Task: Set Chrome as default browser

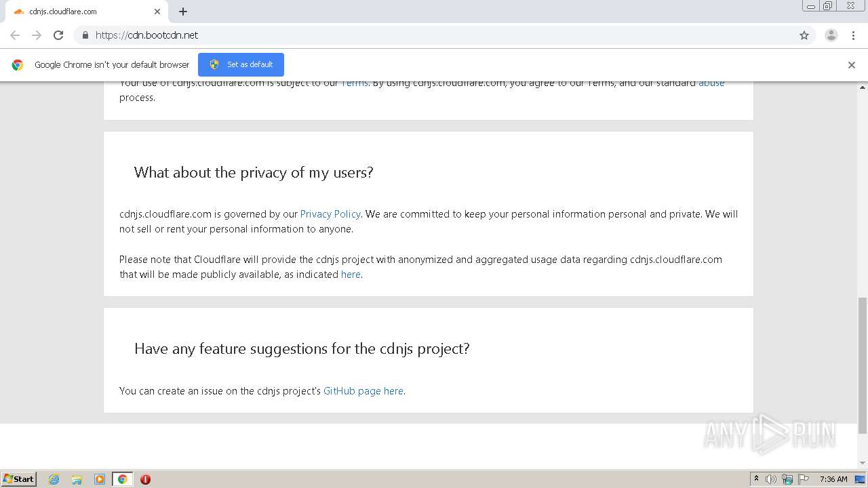Action: click(241, 64)
